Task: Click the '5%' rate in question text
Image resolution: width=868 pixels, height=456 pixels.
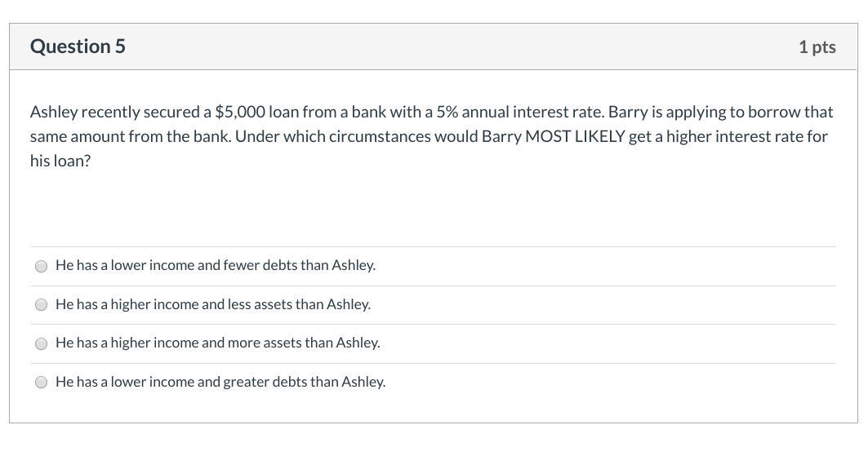Action: click(447, 113)
